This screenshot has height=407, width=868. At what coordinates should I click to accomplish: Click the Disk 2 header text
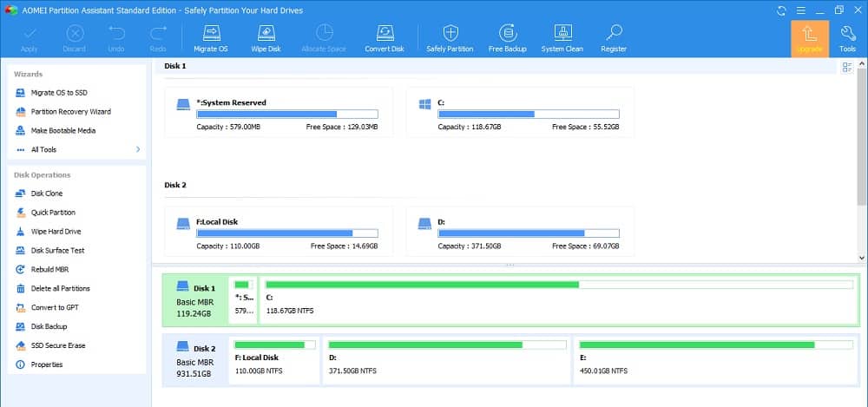coord(175,185)
